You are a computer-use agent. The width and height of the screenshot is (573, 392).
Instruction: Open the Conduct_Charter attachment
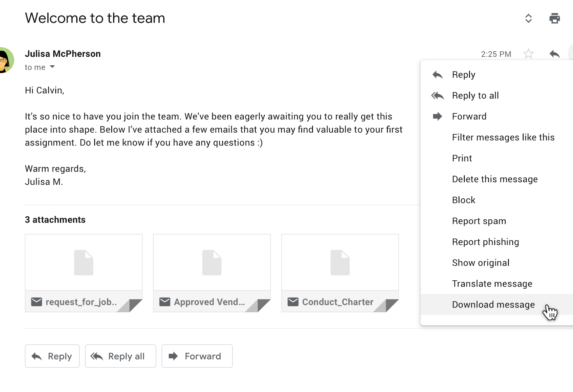pyautogui.click(x=340, y=273)
